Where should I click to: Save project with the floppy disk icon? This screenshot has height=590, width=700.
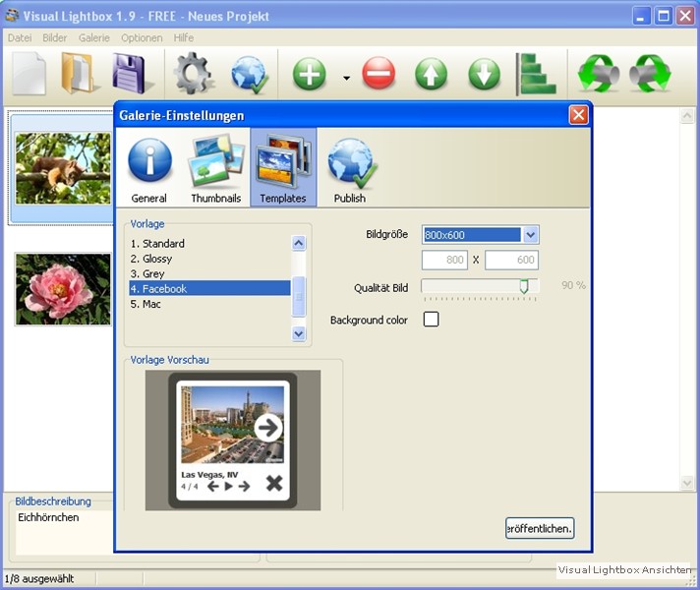click(x=131, y=74)
